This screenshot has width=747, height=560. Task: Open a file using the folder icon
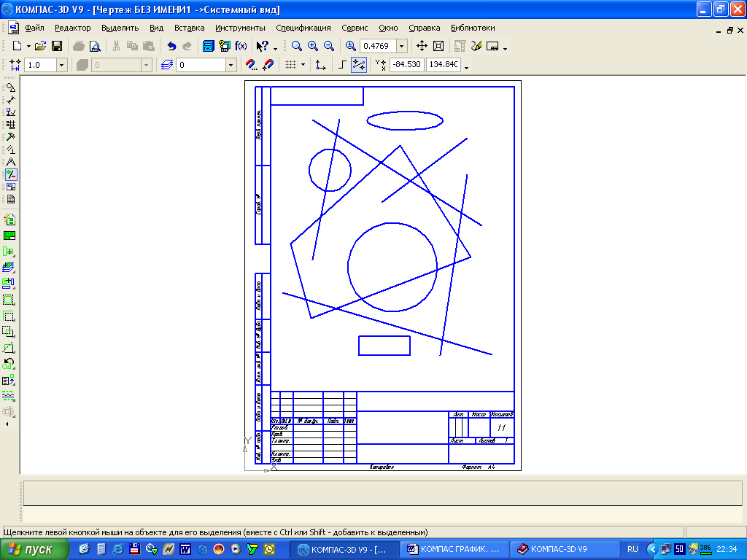41,46
